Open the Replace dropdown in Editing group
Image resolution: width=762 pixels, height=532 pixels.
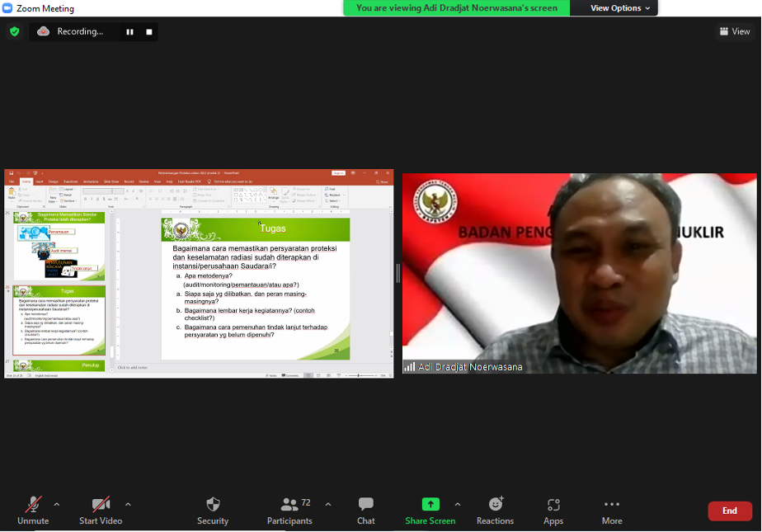pos(334,195)
